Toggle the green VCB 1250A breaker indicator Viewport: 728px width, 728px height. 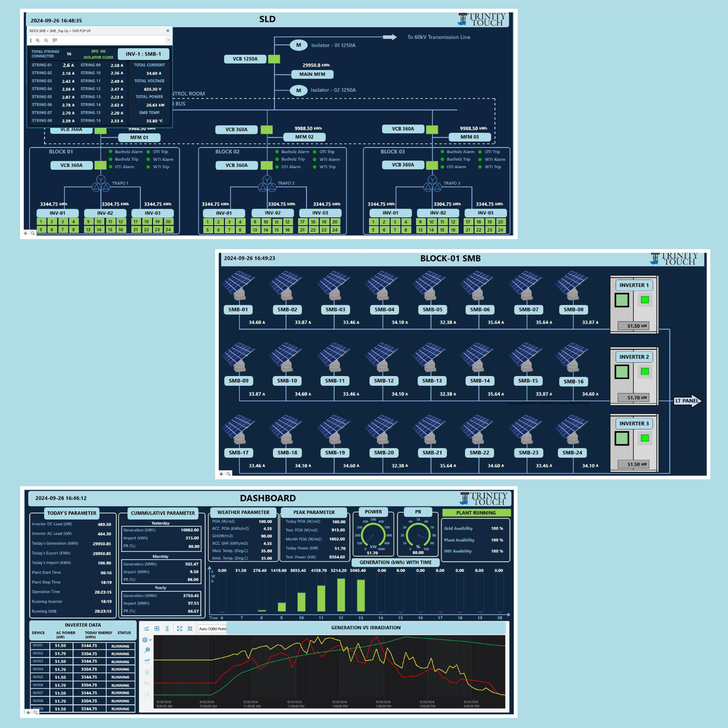[x=274, y=59]
